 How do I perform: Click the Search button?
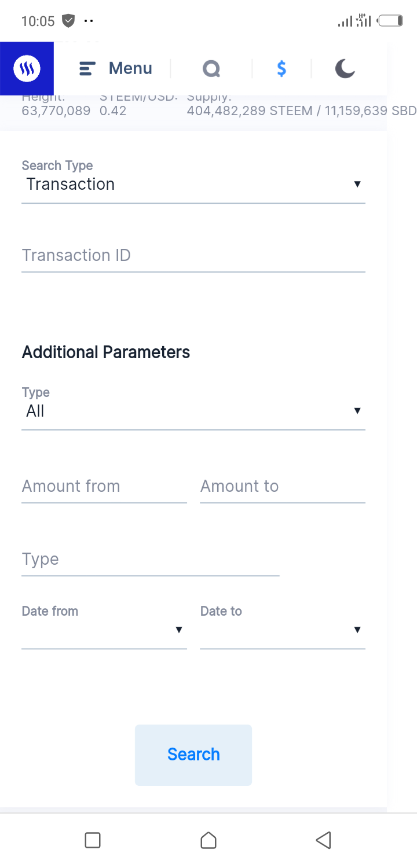point(193,755)
